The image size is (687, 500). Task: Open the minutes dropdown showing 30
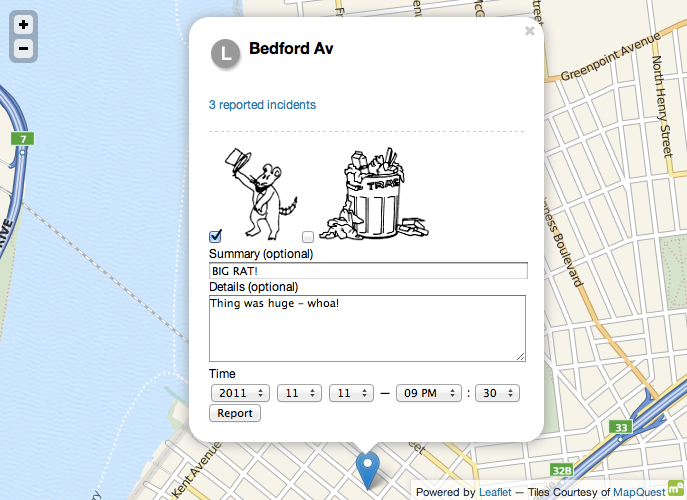497,393
